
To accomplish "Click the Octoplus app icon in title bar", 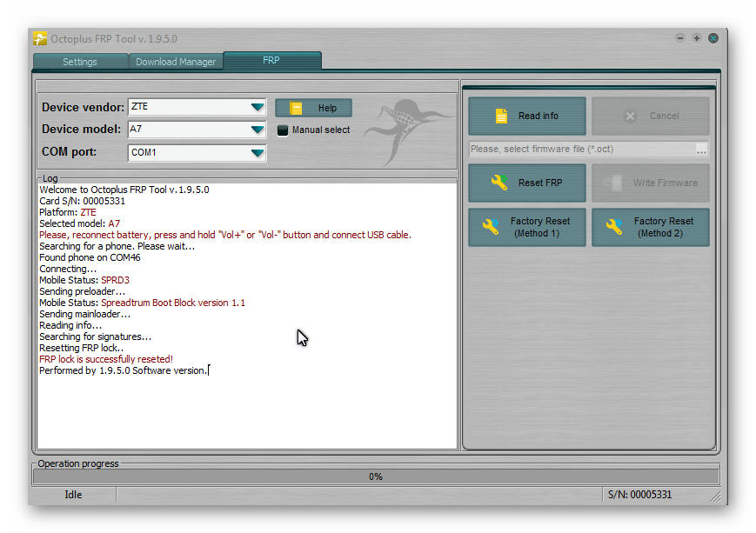I will (40, 38).
